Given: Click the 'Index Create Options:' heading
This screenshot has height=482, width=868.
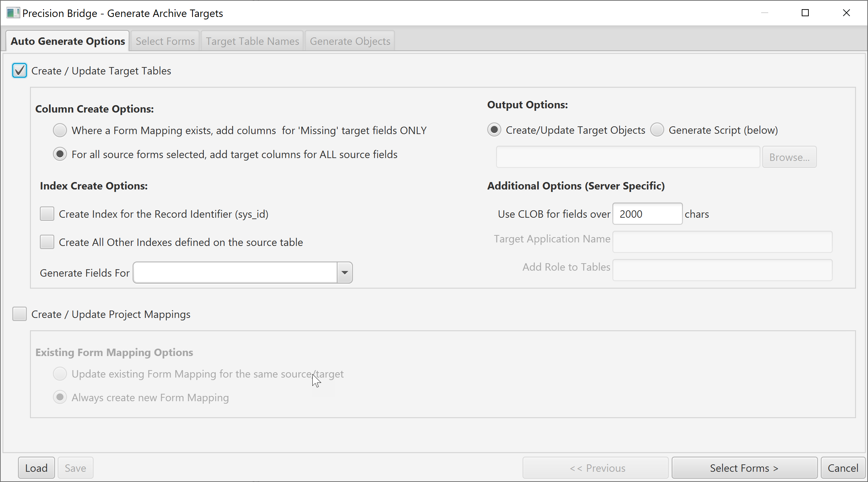Looking at the screenshot, I should [x=94, y=186].
